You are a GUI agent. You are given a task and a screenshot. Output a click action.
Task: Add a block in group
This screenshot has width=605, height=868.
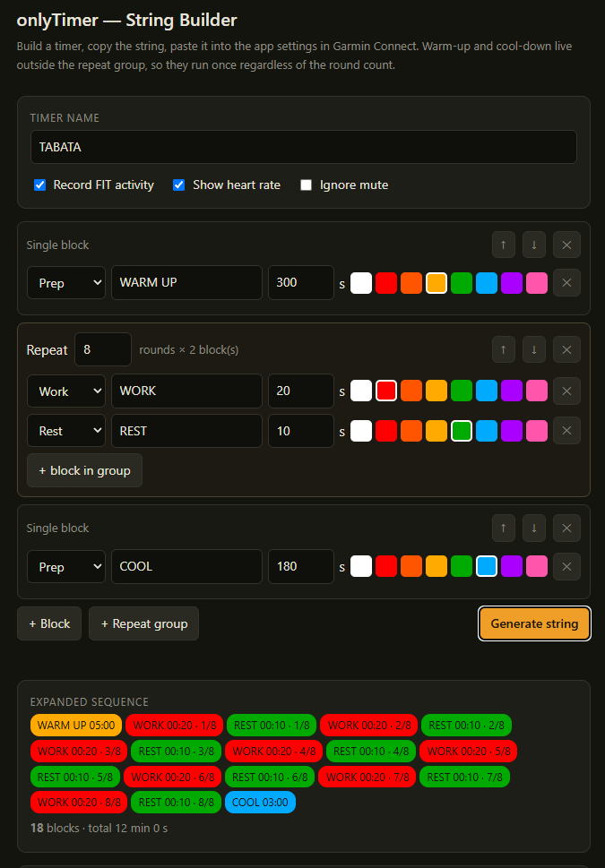tap(85, 470)
